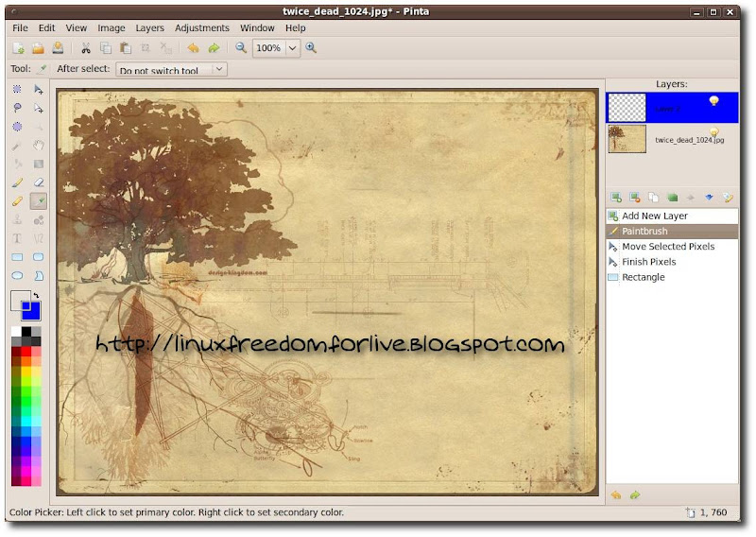Image resolution: width=756 pixels, height=537 pixels.
Task: Select the transparent top layer thumbnail
Action: point(627,107)
